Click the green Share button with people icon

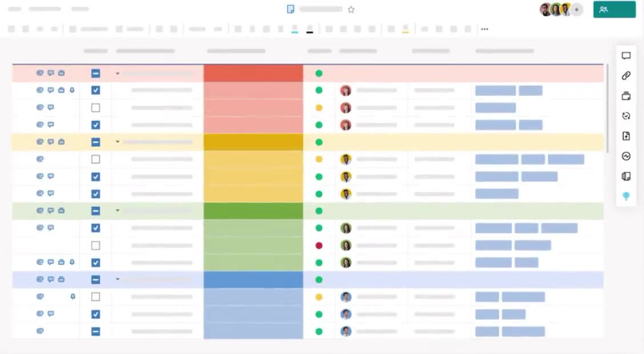pos(614,10)
